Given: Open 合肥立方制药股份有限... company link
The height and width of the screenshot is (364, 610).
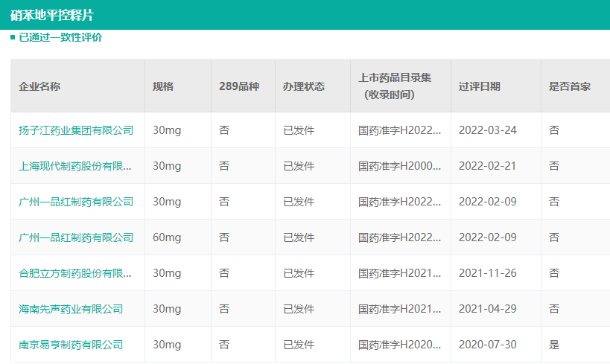Looking at the screenshot, I should (x=75, y=273).
